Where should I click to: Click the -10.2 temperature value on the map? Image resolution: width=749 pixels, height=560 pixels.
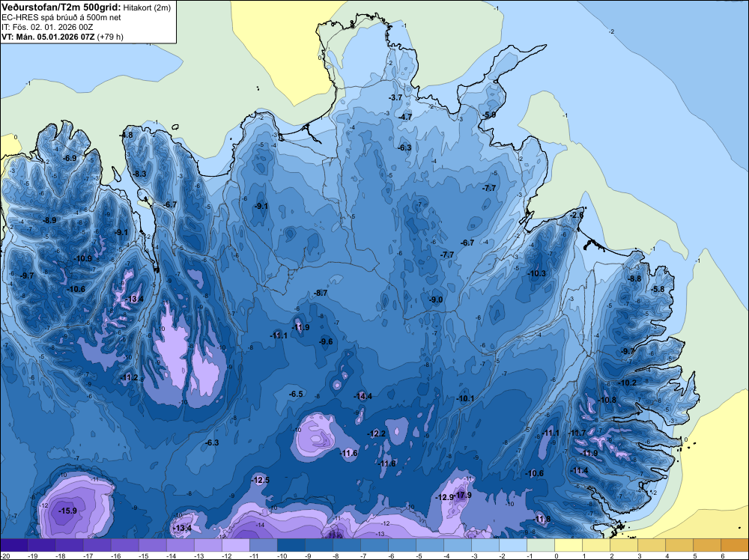pos(627,383)
